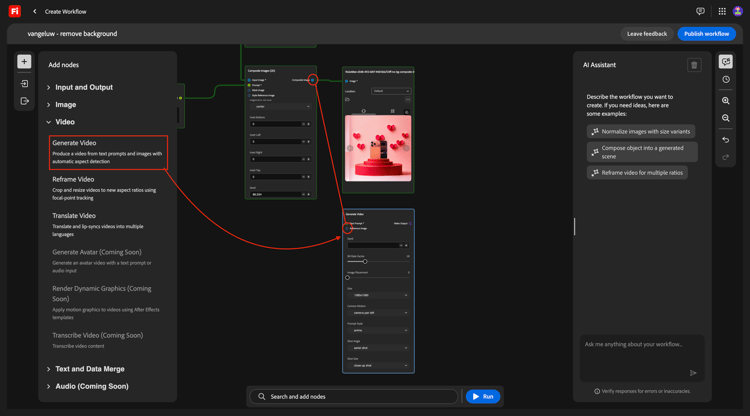This screenshot has height=416, width=750.
Task: Redo the last canvas action
Action: click(x=726, y=157)
